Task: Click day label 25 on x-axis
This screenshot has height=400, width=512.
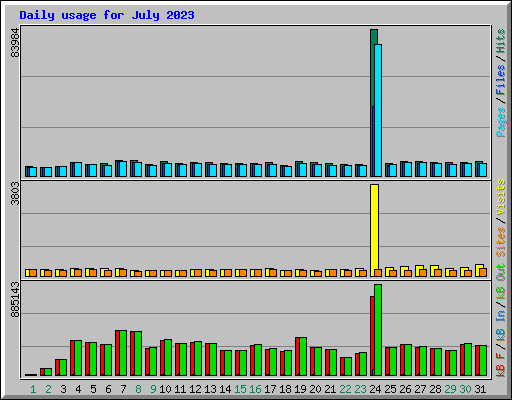Action: click(390, 389)
